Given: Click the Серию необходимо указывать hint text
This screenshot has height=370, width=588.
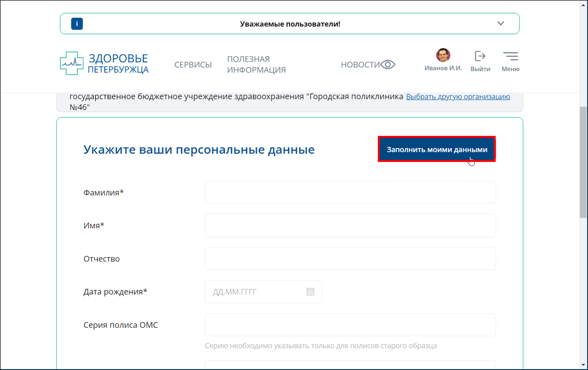Looking at the screenshot, I should (321, 345).
